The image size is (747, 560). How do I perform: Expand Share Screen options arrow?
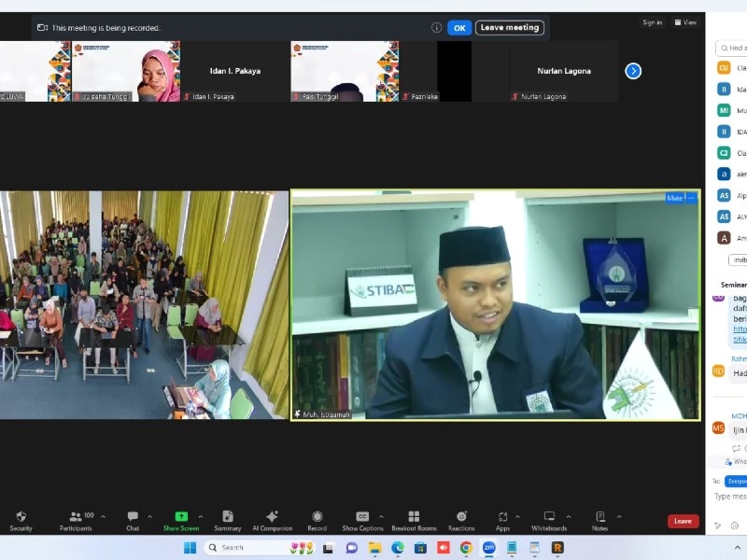pyautogui.click(x=201, y=517)
